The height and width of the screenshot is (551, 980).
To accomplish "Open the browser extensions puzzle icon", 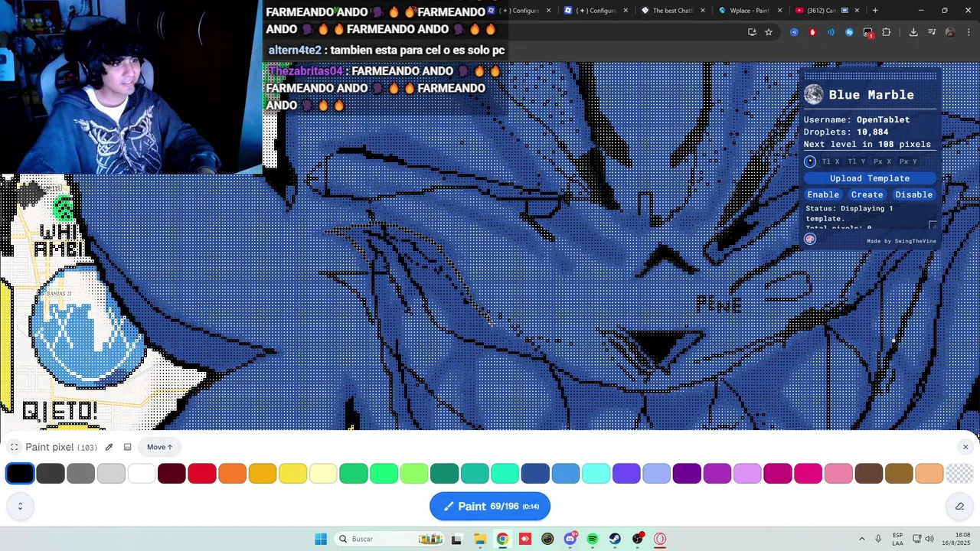I will click(887, 32).
